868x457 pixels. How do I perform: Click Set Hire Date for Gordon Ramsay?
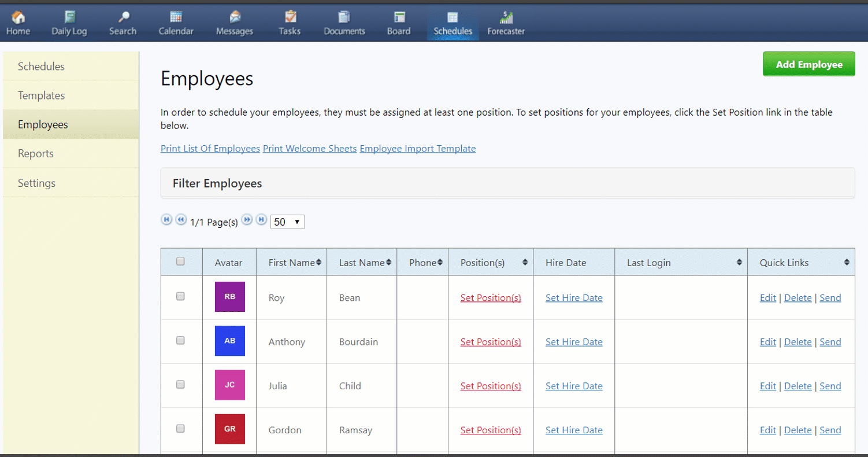tap(574, 430)
